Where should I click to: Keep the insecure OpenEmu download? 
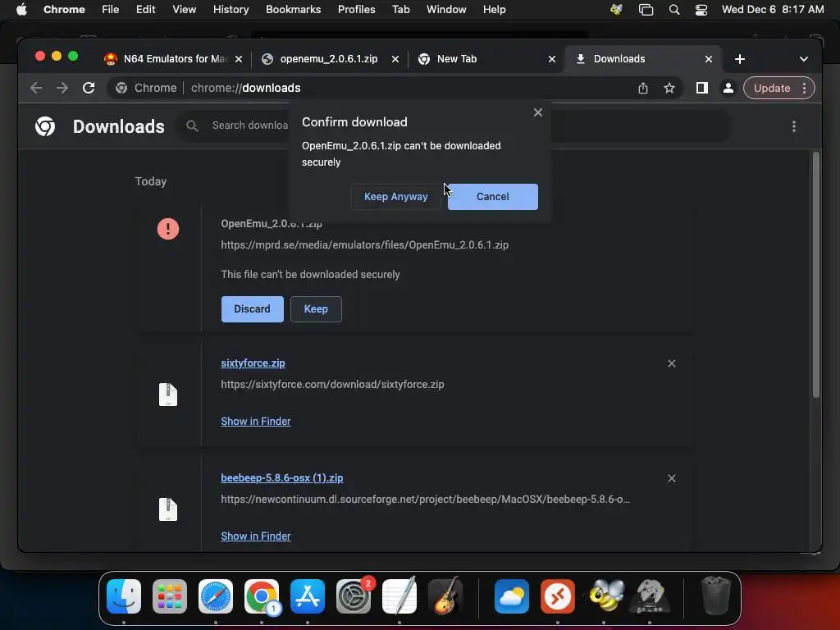click(316, 309)
